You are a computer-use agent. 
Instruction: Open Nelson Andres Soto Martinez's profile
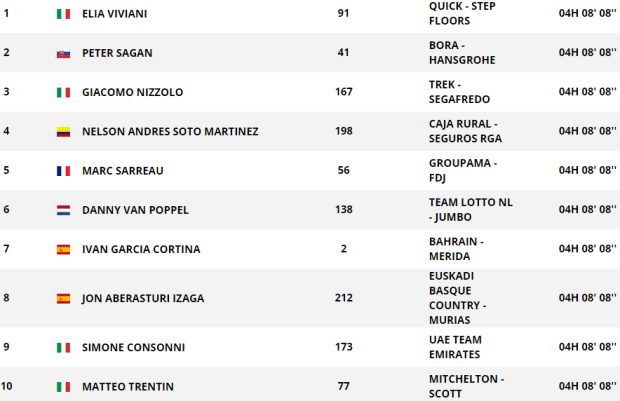tap(170, 131)
